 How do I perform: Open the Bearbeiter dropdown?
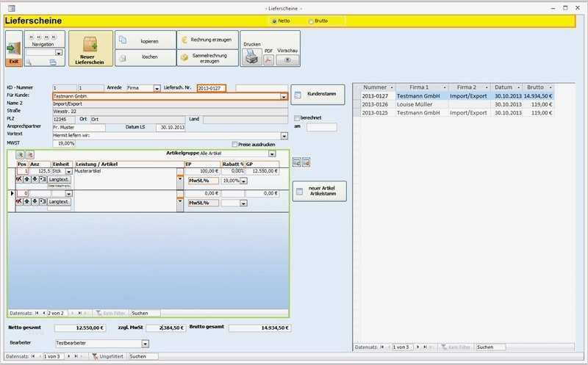(145, 343)
